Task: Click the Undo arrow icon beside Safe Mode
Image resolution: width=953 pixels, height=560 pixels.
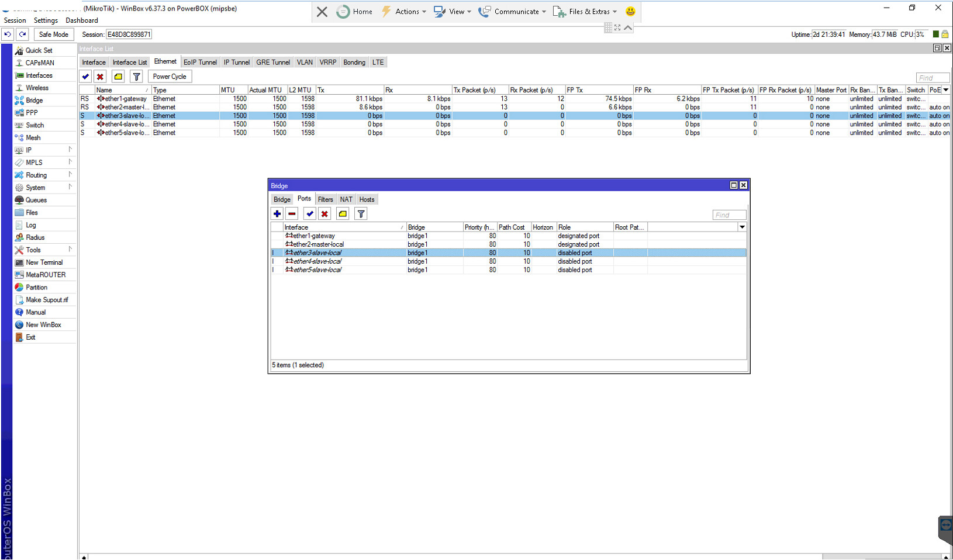Action: [8, 34]
